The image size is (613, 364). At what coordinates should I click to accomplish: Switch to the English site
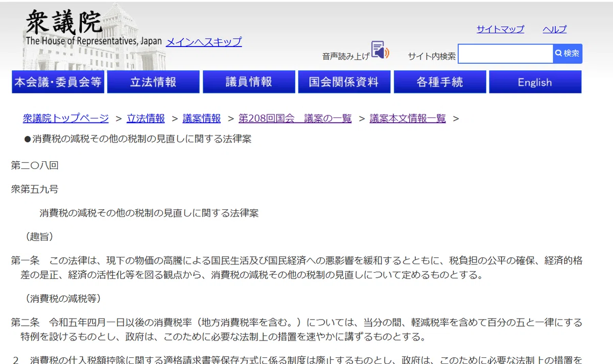coord(535,82)
